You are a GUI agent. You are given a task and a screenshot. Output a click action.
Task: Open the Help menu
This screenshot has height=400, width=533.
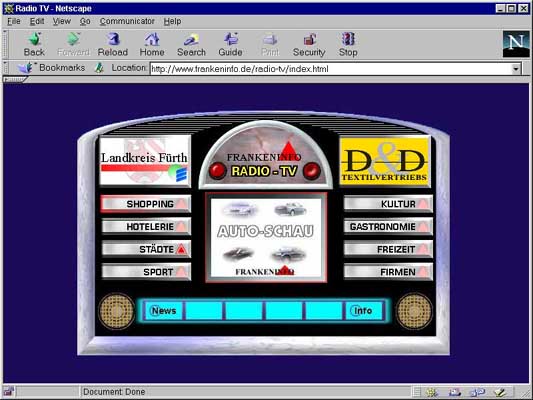(172, 21)
